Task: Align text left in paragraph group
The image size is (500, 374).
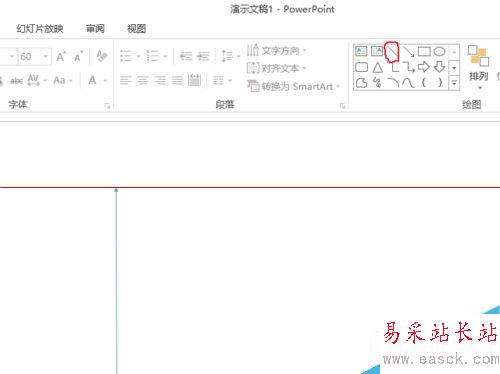Action: 126,80
